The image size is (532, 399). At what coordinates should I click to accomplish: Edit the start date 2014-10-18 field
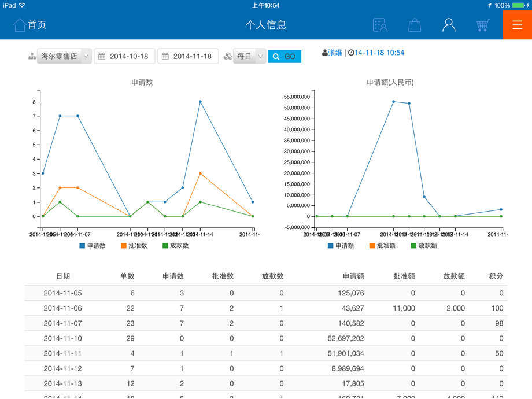click(x=128, y=56)
